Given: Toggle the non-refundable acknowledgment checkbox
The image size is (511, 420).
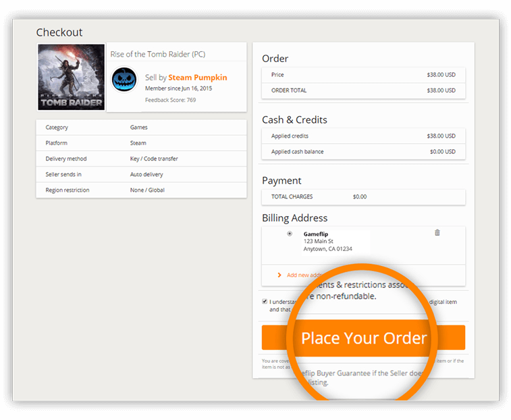Looking at the screenshot, I should pyautogui.click(x=265, y=302).
